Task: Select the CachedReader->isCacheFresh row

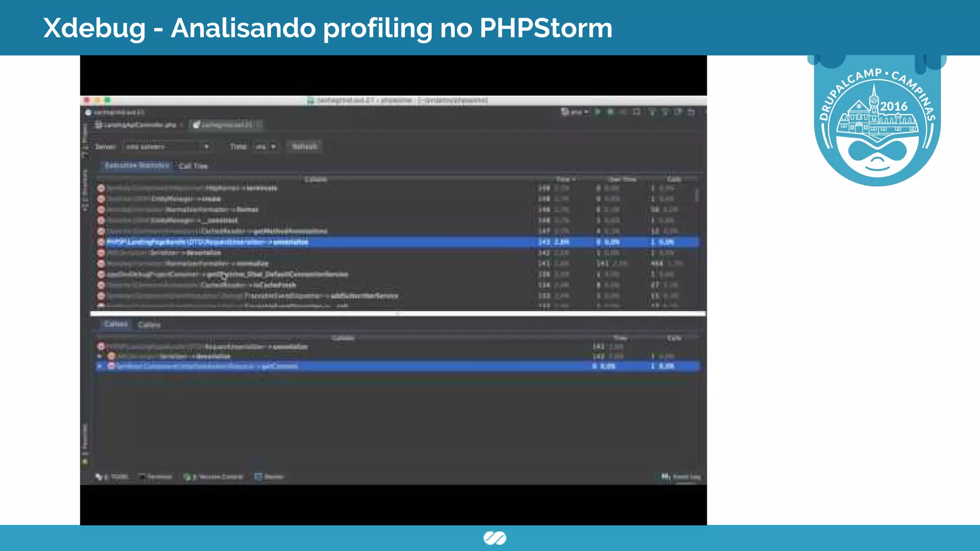Action: pyautogui.click(x=397, y=285)
